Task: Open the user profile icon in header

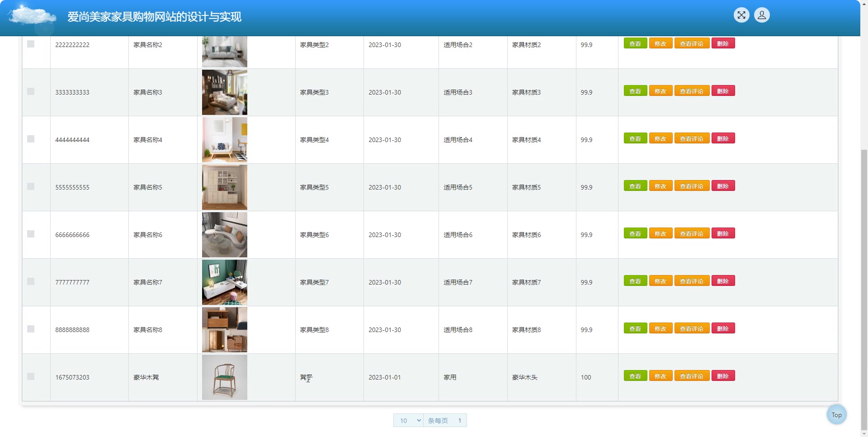Action: (x=762, y=15)
